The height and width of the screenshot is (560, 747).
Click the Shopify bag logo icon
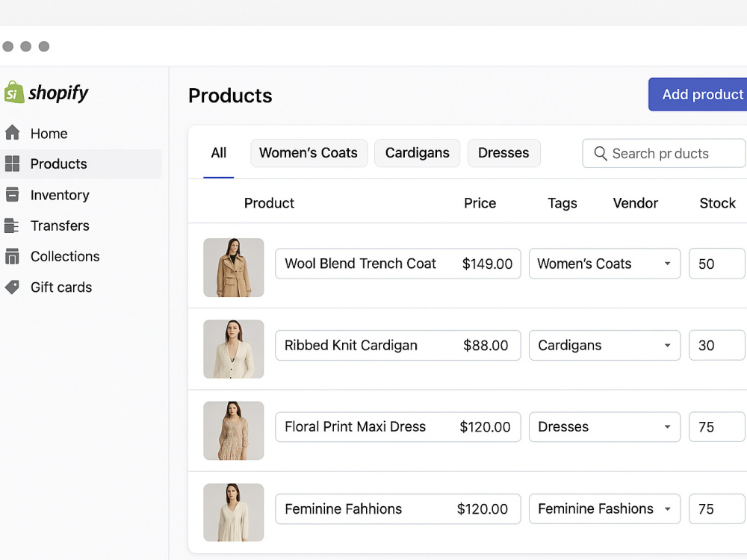coord(14,92)
